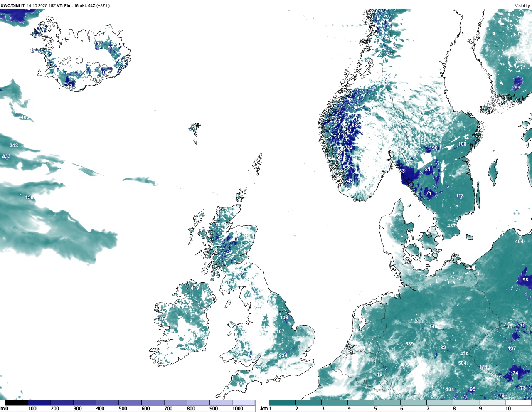The height and width of the screenshot is (412, 532).
Task: Click the 98 visibility value over Poland
Action: pyautogui.click(x=525, y=280)
